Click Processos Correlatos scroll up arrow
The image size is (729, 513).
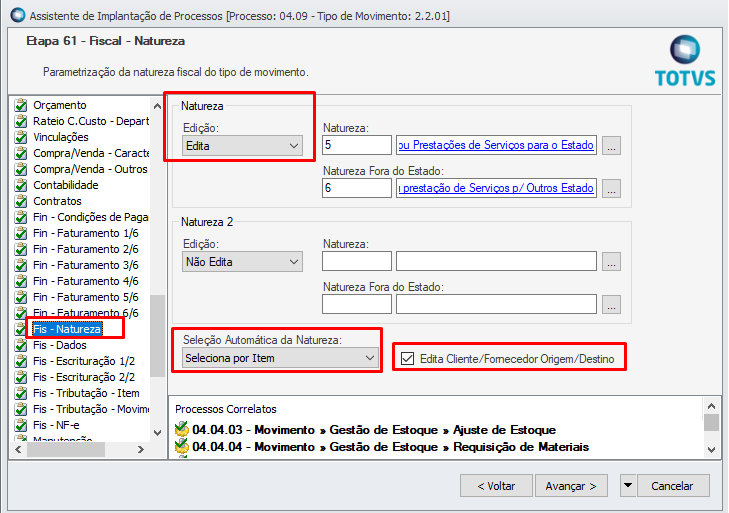point(711,406)
